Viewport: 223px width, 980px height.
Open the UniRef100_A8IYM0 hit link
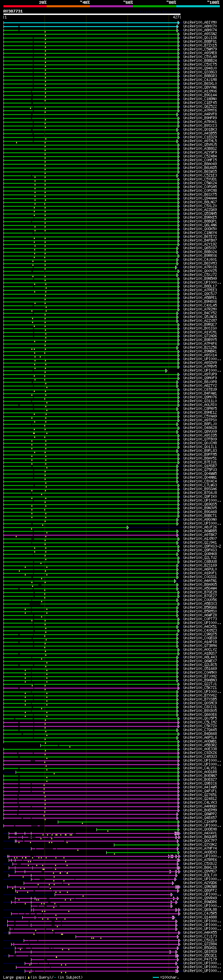coord(200,23)
